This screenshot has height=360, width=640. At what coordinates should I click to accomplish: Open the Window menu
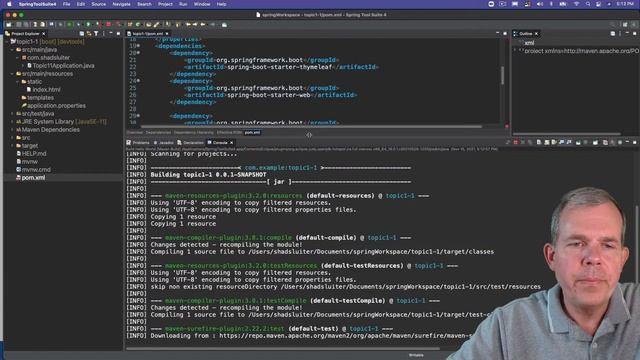click(x=202, y=4)
